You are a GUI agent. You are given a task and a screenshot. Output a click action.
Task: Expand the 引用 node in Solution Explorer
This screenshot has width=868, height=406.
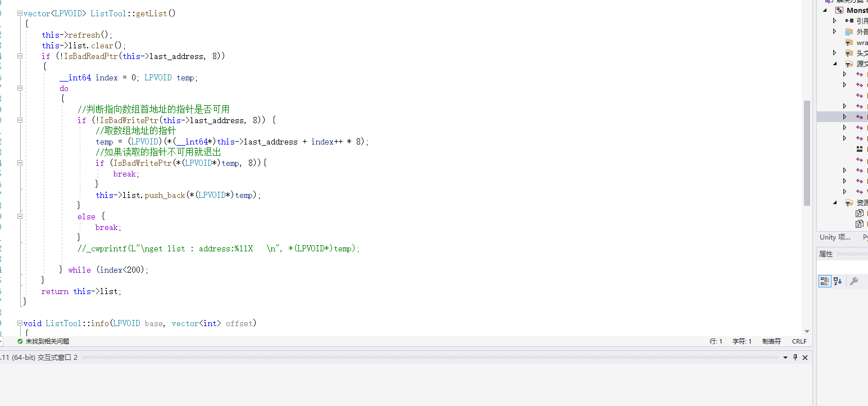pyautogui.click(x=835, y=21)
